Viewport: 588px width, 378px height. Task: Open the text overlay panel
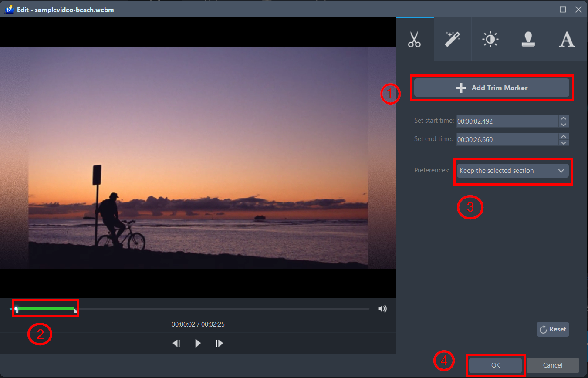566,39
